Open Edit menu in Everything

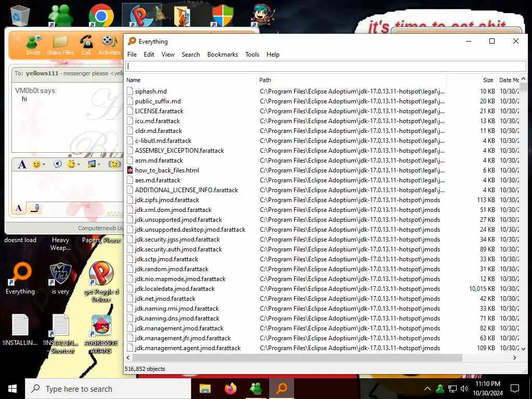coord(149,54)
